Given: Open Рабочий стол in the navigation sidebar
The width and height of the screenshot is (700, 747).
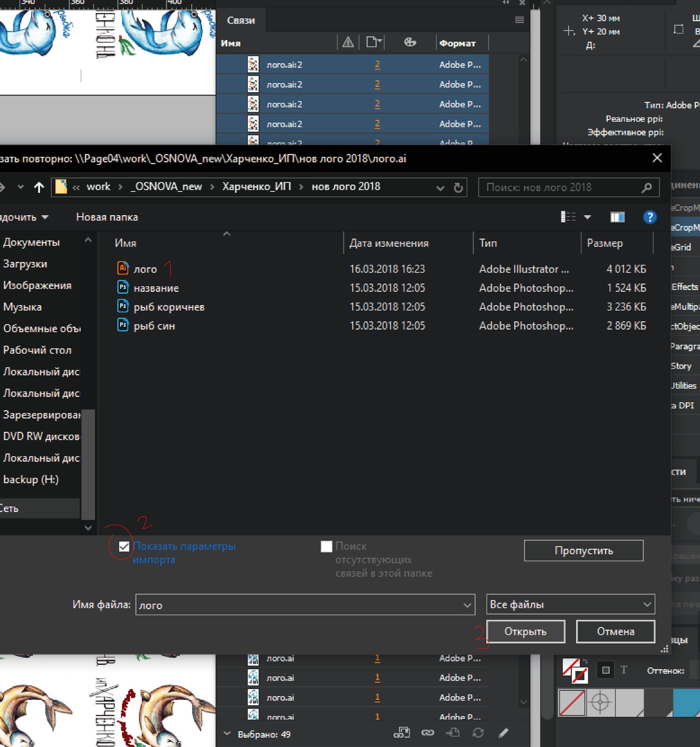Looking at the screenshot, I should [37, 350].
